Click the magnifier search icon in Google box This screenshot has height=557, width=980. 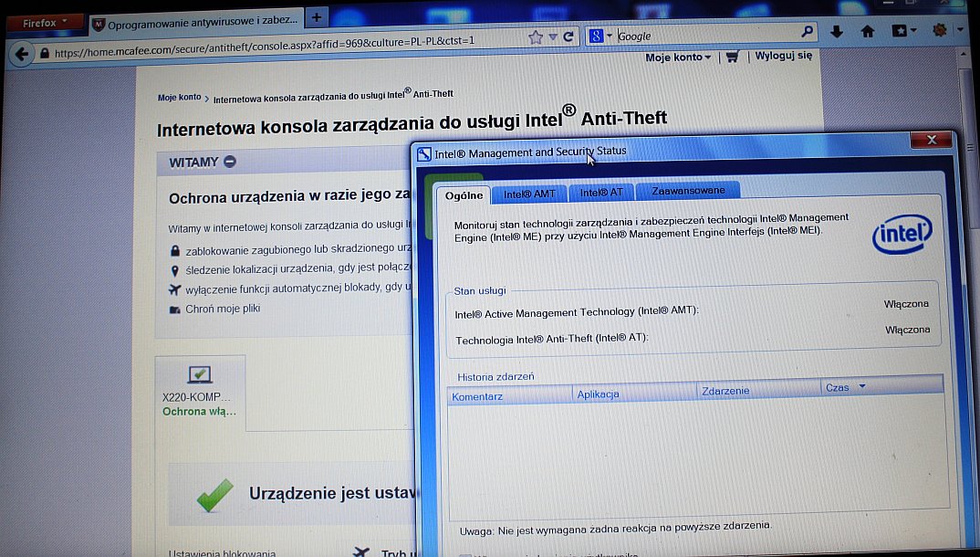807,31
